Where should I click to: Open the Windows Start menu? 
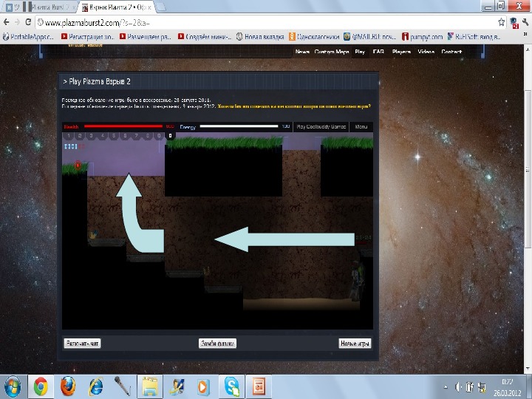(x=13, y=386)
